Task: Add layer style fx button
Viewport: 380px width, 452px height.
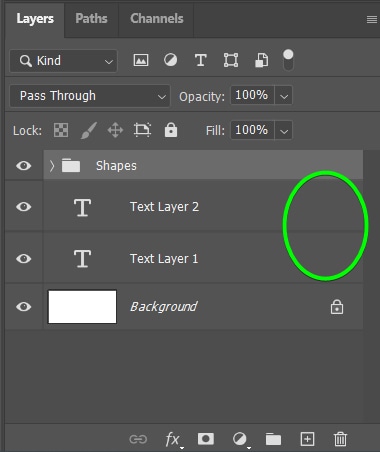Action: pyautogui.click(x=173, y=439)
